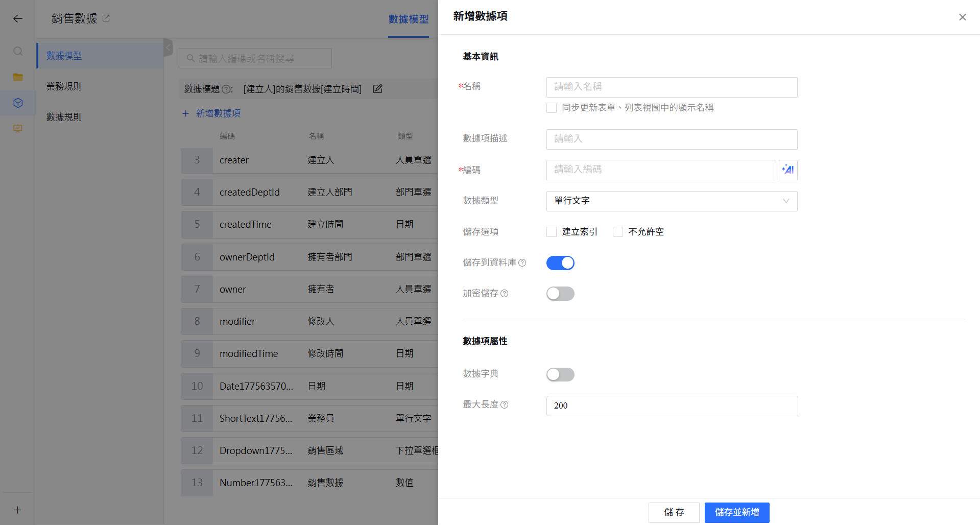Select the cube data model sidebar icon
980x525 pixels.
(x=18, y=103)
